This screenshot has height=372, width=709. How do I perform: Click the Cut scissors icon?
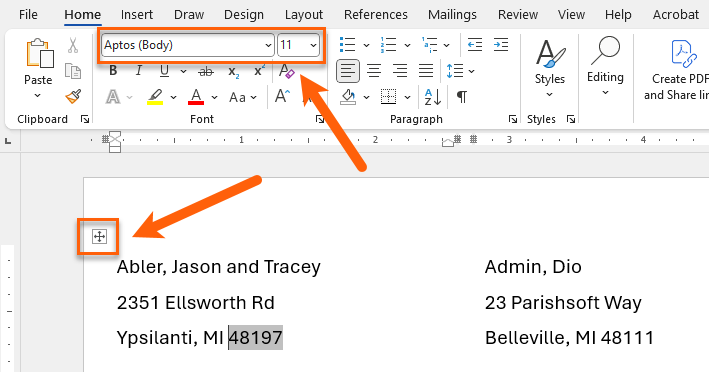[73, 45]
